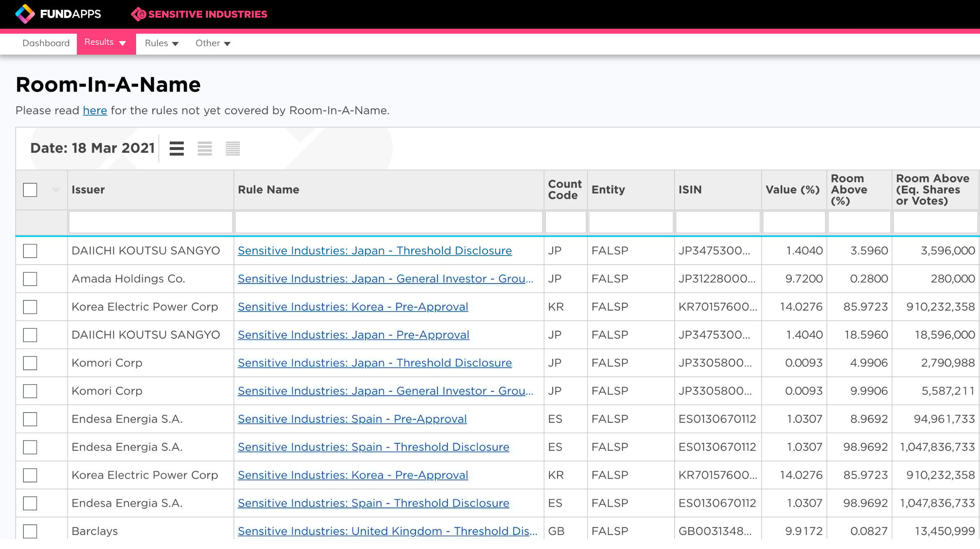The image size is (980, 549).
Task: Tick the DAIICHI KOUTSU SANGYO Pre-Approval row checkbox
Action: click(x=30, y=335)
